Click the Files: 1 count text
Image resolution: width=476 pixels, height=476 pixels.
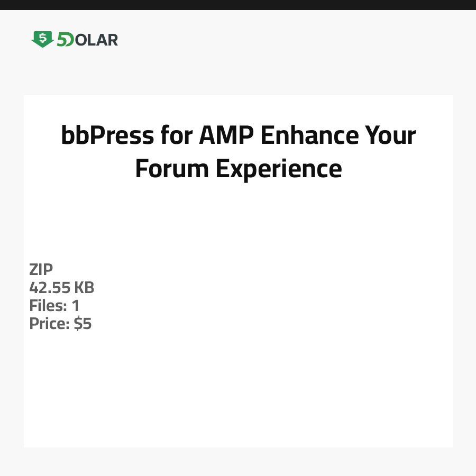pos(54,306)
